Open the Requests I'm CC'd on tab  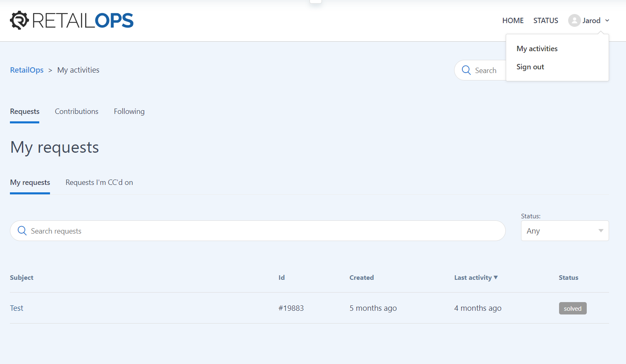point(99,182)
